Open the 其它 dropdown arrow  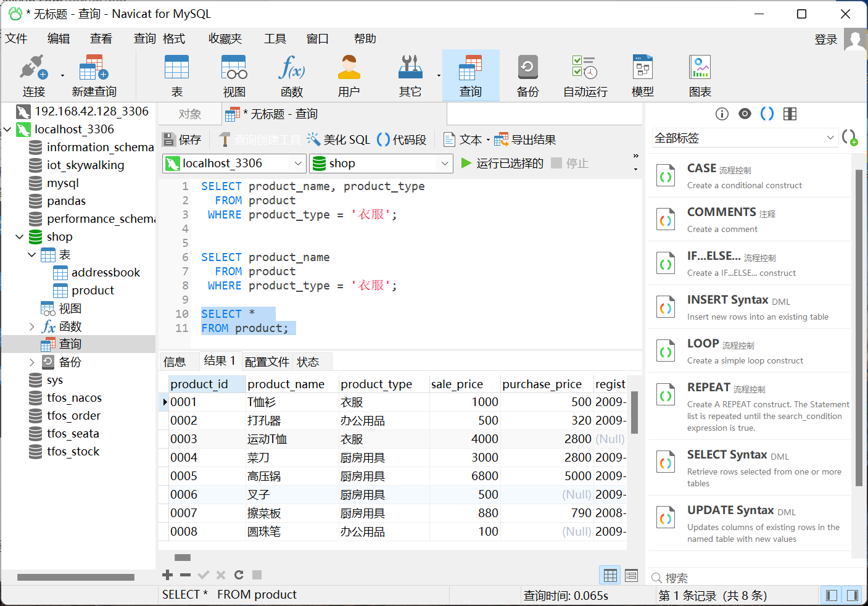[x=439, y=76]
